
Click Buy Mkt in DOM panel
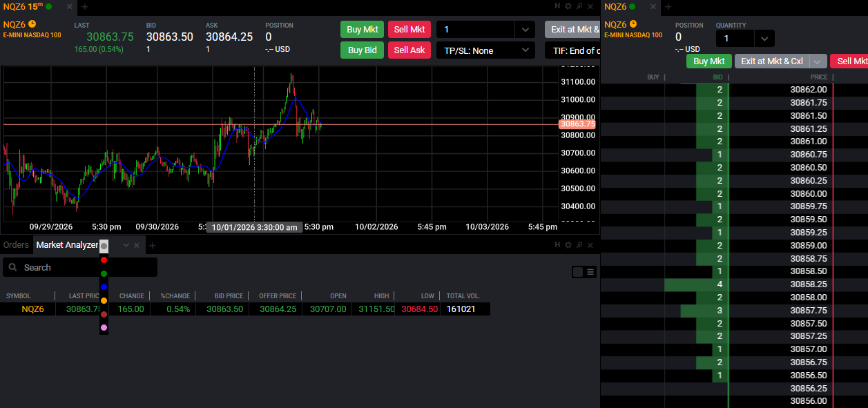(709, 61)
